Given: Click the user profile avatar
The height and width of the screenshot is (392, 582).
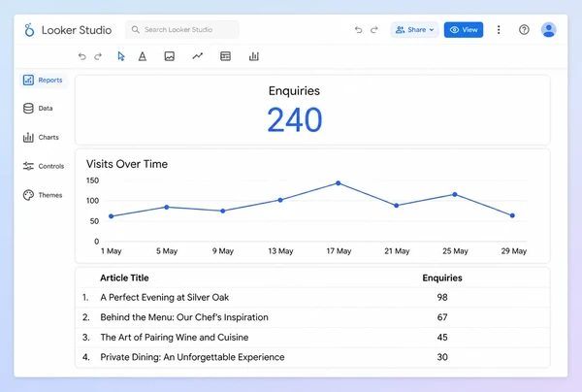Looking at the screenshot, I should click(x=549, y=30).
